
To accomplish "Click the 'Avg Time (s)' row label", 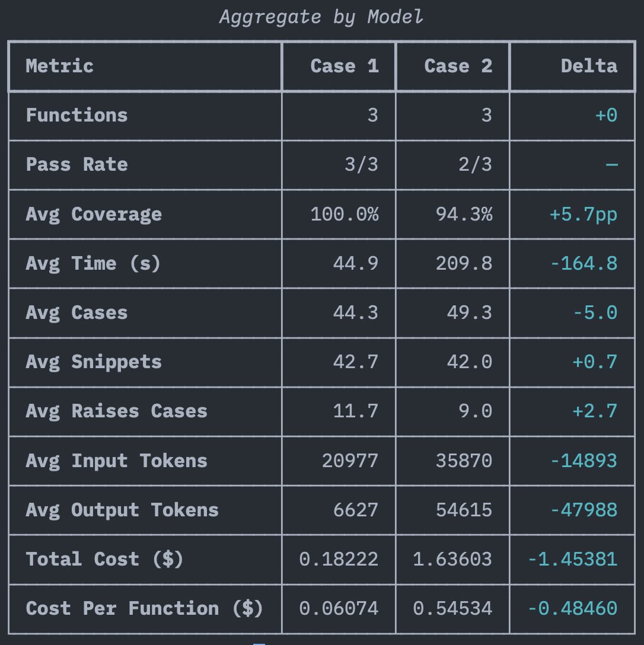I will point(93,263).
